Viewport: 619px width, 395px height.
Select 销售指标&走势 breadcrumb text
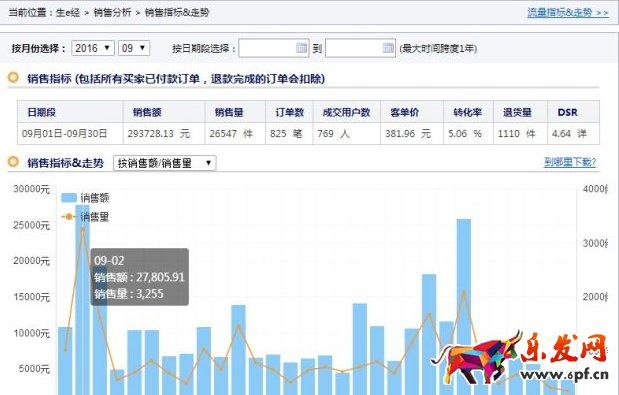point(177,13)
